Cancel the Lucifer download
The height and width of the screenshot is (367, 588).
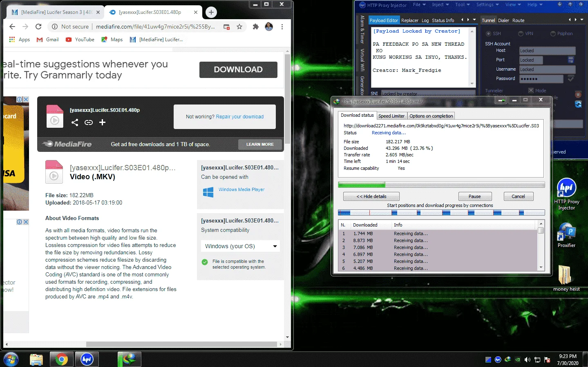coord(519,196)
